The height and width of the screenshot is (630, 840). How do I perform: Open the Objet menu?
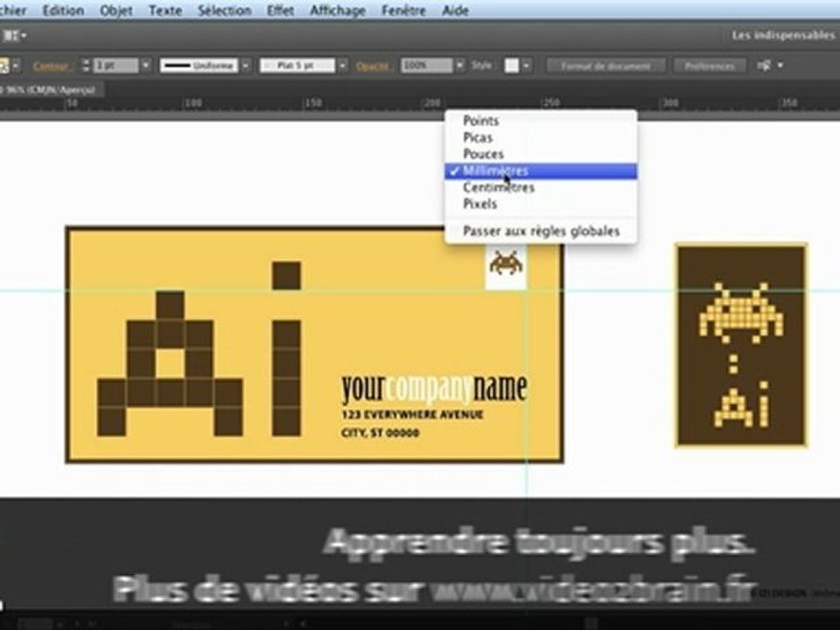(116, 10)
